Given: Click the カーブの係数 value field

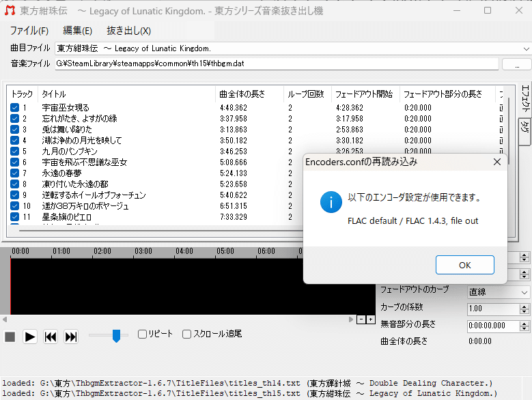Looking at the screenshot, I should coord(493,309).
